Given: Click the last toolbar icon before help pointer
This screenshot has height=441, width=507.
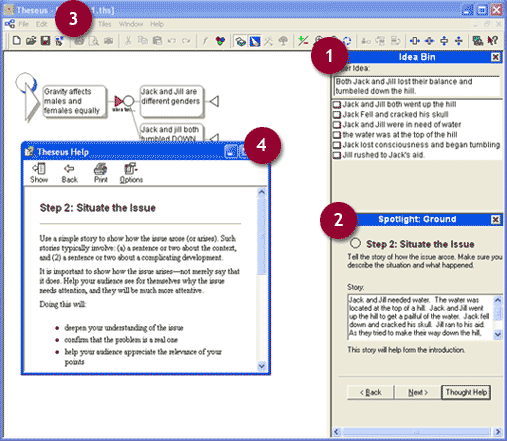Looking at the screenshot, I should coord(478,41).
